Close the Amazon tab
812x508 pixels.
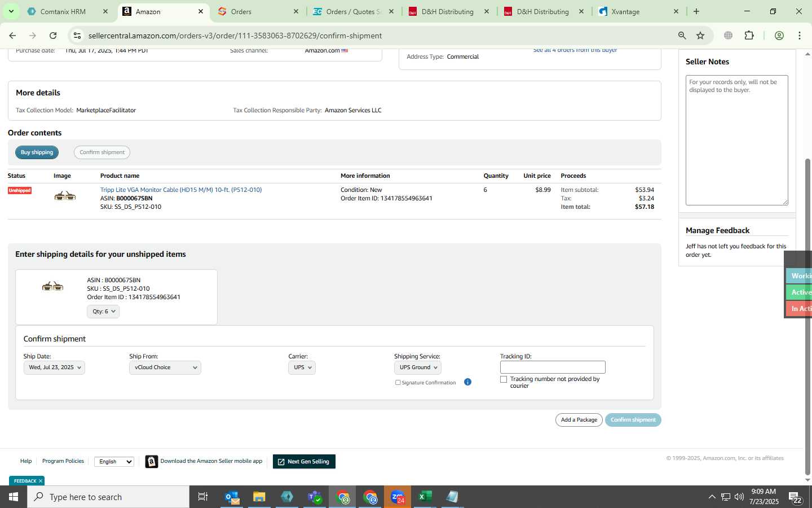point(201,11)
